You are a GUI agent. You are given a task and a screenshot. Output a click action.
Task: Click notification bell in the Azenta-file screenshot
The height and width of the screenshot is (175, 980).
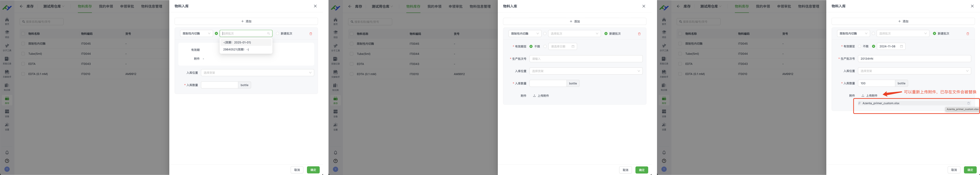(x=664, y=153)
